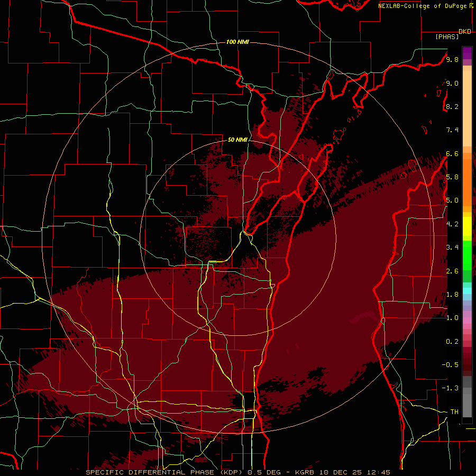This screenshot has height=476, width=476.
Task: Click the 4.2 value on the legend
Action: (x=452, y=224)
